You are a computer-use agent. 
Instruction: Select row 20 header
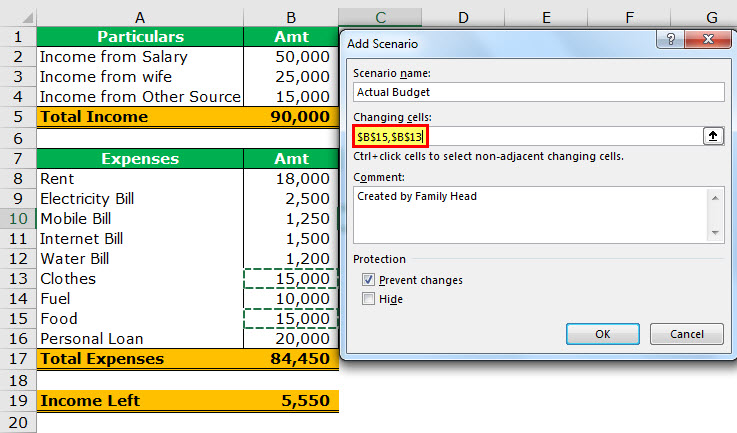coord(18,422)
